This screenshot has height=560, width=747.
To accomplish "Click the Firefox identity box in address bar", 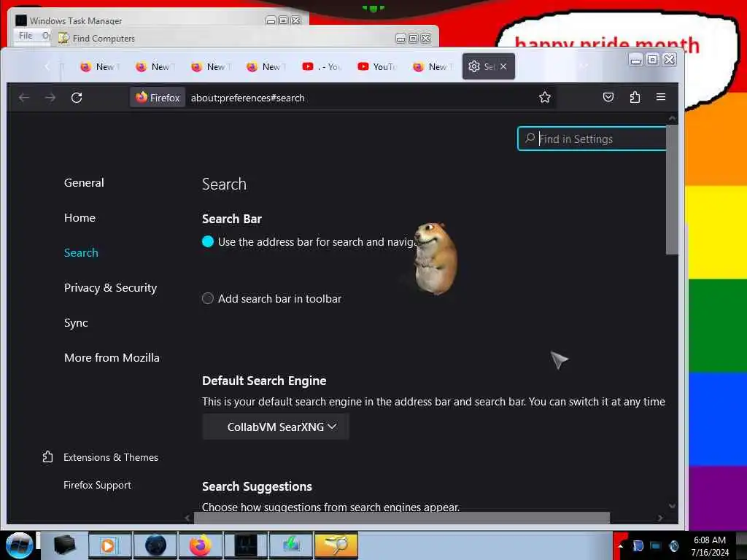I will (158, 98).
